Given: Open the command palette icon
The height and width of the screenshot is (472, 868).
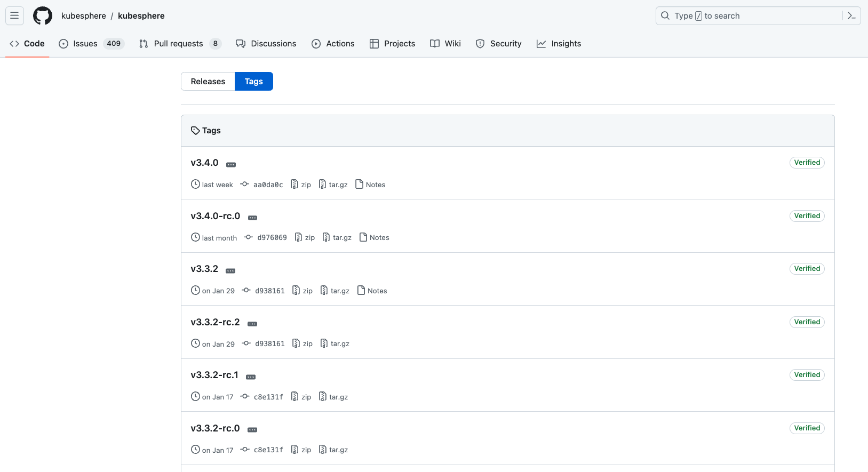Looking at the screenshot, I should (851, 16).
